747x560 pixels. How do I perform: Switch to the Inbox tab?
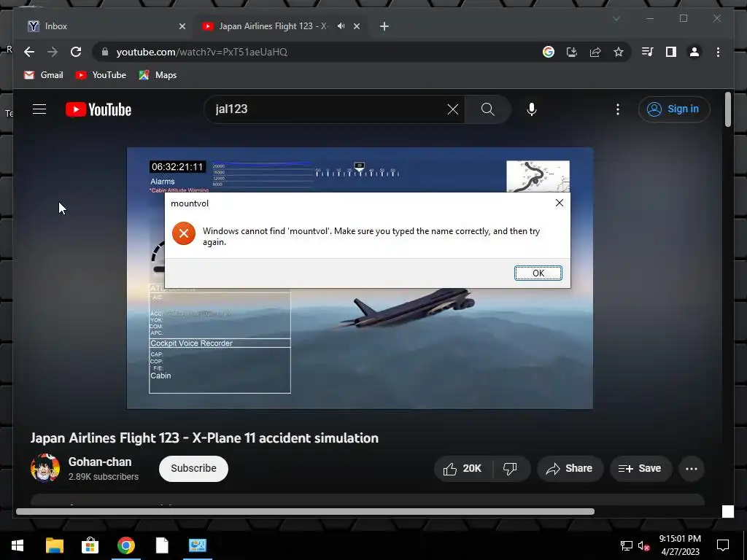click(105, 26)
